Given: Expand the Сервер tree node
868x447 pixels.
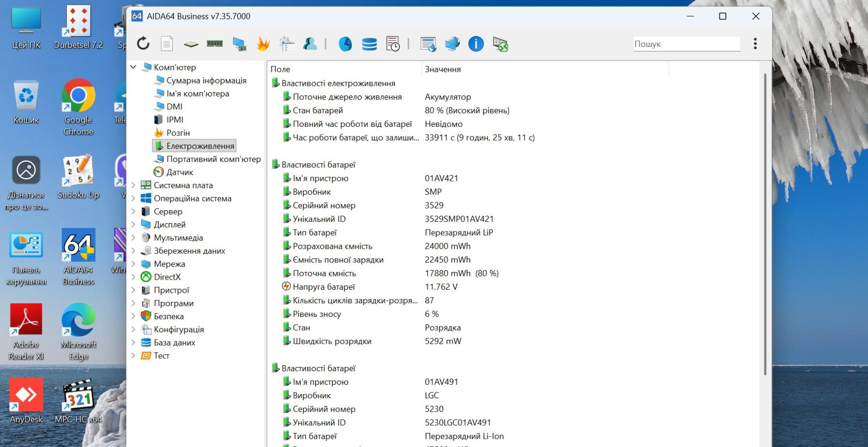Looking at the screenshot, I should point(134,211).
